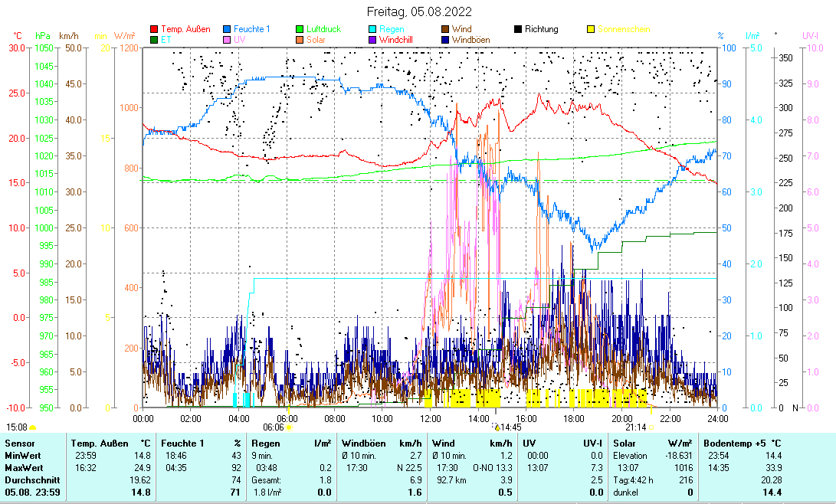
Task: Click the dark green ET legend swatch
Action: click(x=154, y=40)
